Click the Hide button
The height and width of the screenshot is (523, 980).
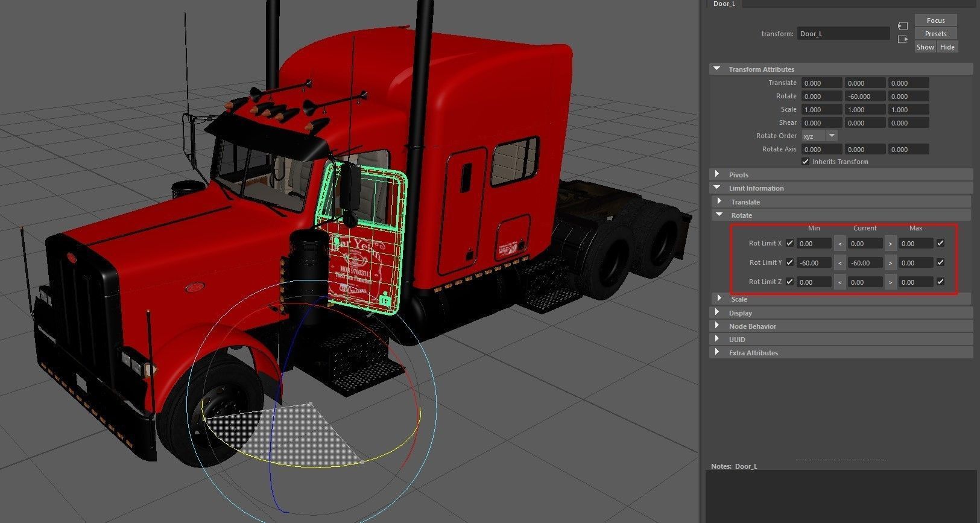(x=947, y=47)
